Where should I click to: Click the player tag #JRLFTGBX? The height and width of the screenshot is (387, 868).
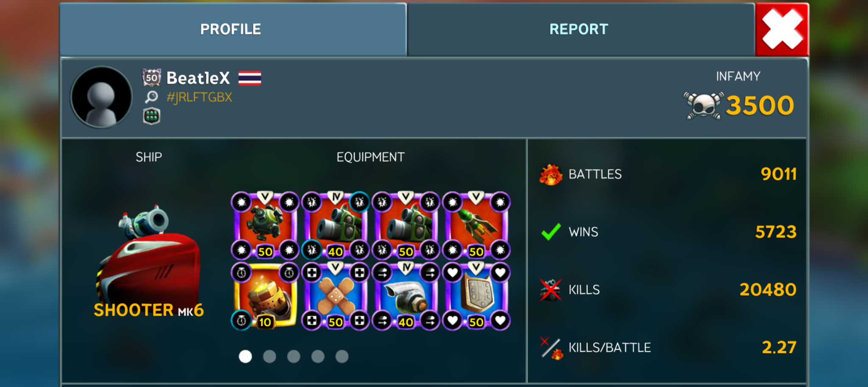pos(199,97)
